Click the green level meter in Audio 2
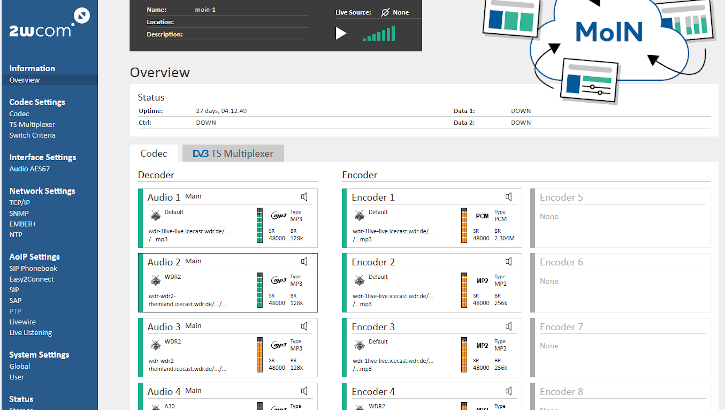 pos(260,290)
